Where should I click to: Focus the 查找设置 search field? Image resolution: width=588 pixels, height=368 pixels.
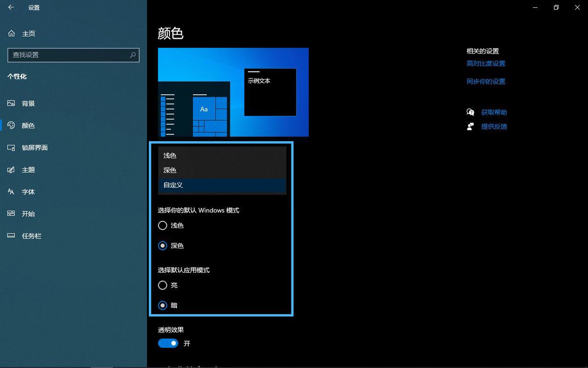pyautogui.click(x=73, y=55)
